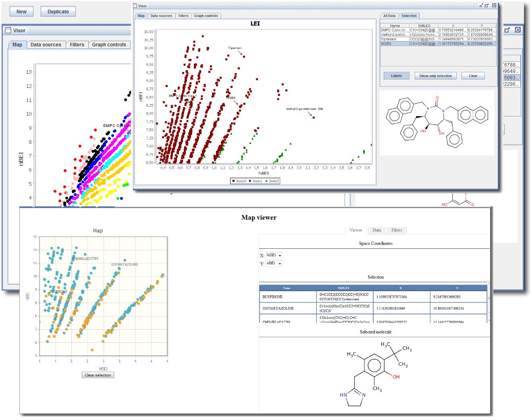Click the red Serie0 legend marker
The image size is (532, 420).
coord(233,181)
